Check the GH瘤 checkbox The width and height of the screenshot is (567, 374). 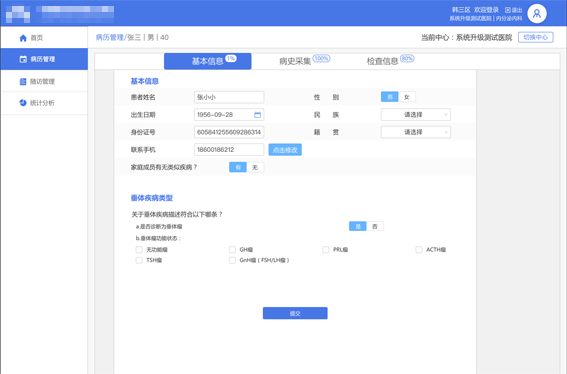[232, 250]
